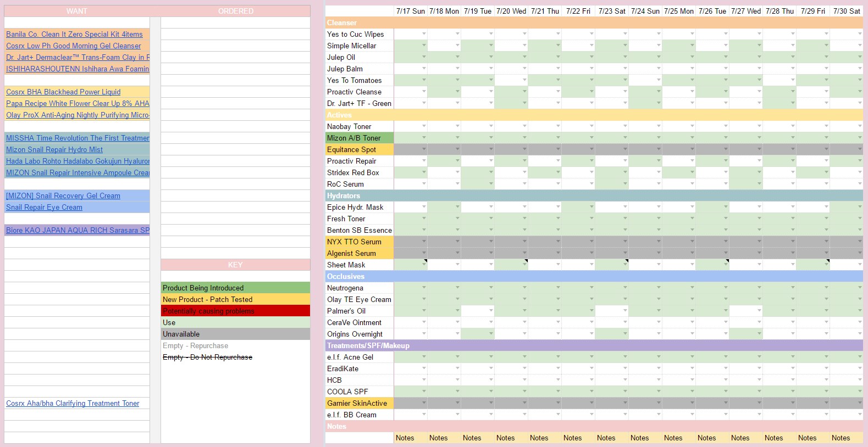Select the ORDERED column header
868x447 pixels.
pyautogui.click(x=235, y=11)
